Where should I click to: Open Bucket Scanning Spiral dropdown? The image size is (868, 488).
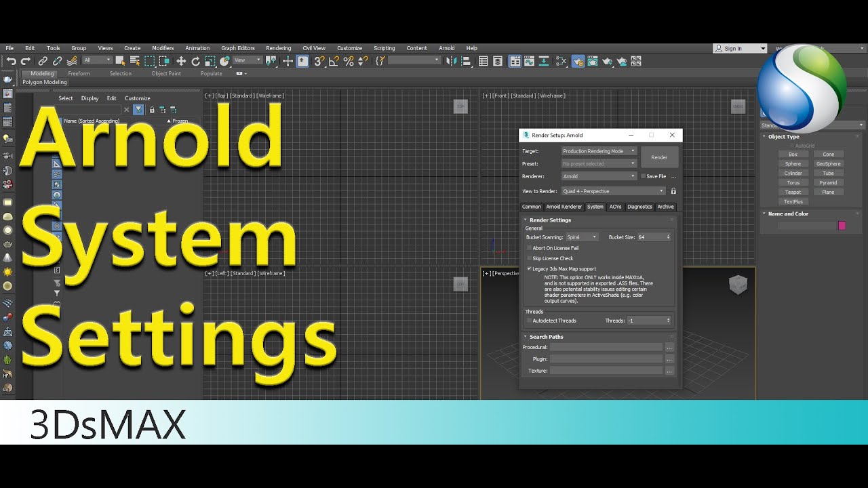click(x=582, y=237)
